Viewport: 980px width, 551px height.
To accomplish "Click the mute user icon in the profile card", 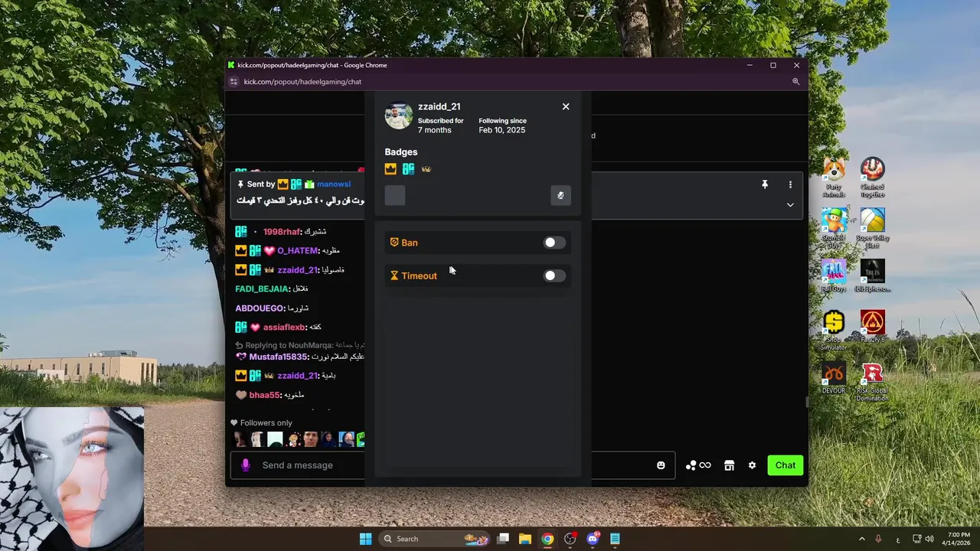I will pos(560,195).
